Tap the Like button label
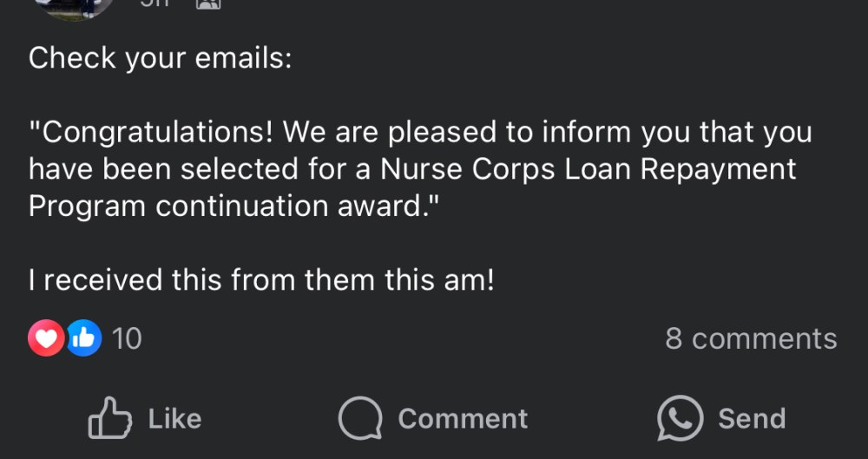This screenshot has height=459, width=868. [175, 418]
